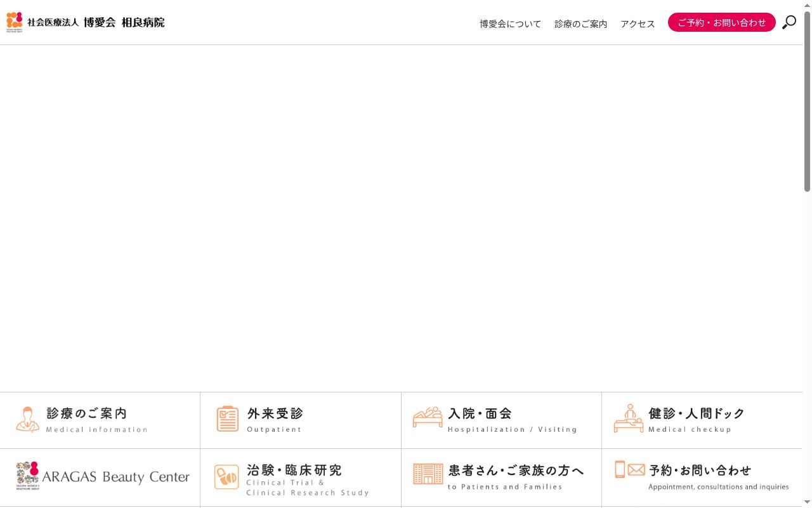
Task: Open 治験・臨床研究 Clinical Trial text
Action: click(x=308, y=479)
